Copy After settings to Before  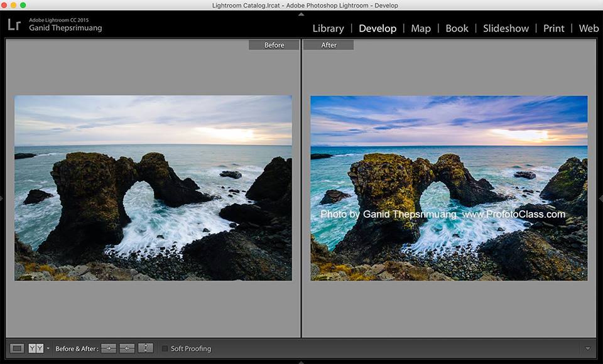[x=127, y=348]
